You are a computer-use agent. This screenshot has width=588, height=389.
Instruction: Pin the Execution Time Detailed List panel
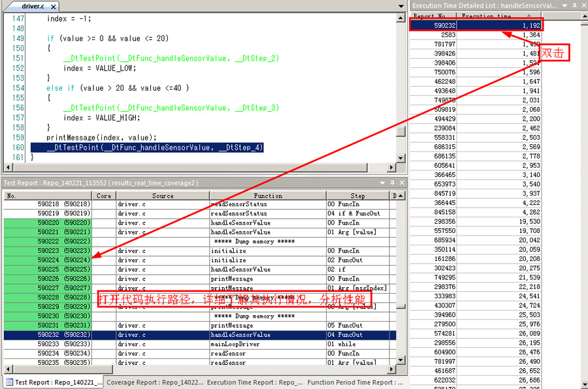(x=574, y=6)
